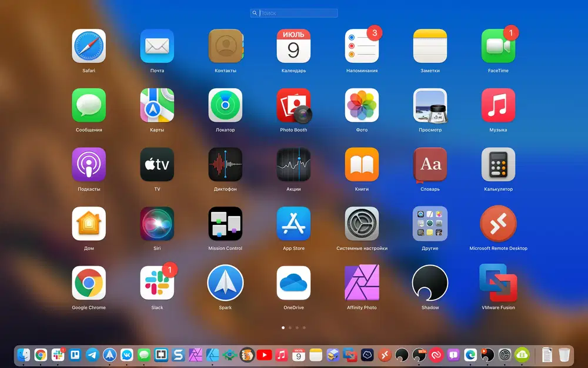Viewport: 588px width, 368px height.
Task: Open Brackets editor in the Dock
Action: pyautogui.click(x=161, y=355)
